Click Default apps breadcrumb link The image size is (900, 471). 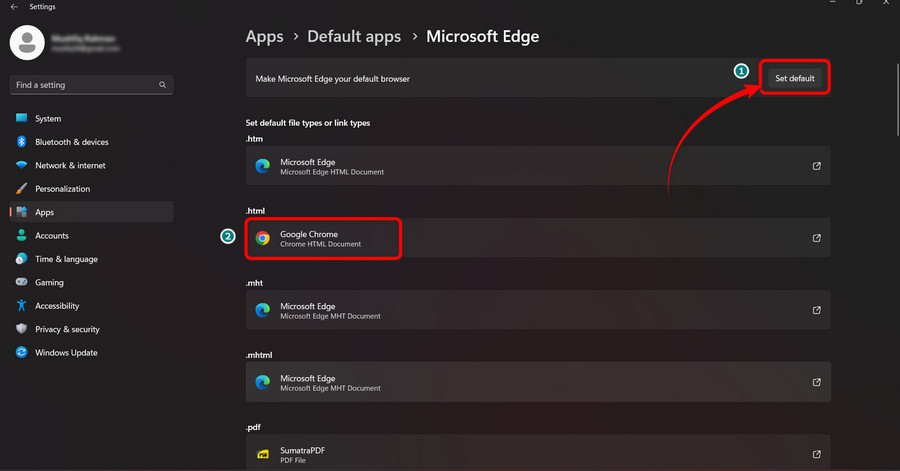[354, 37]
